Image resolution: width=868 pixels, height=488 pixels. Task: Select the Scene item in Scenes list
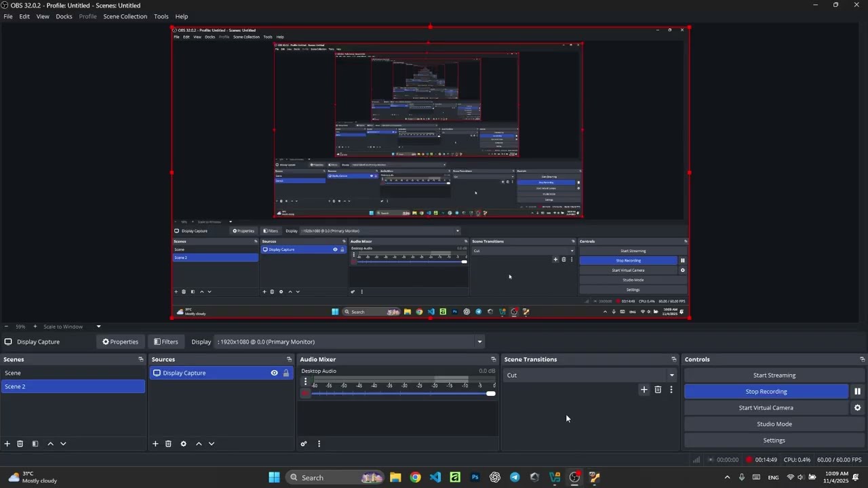73,373
